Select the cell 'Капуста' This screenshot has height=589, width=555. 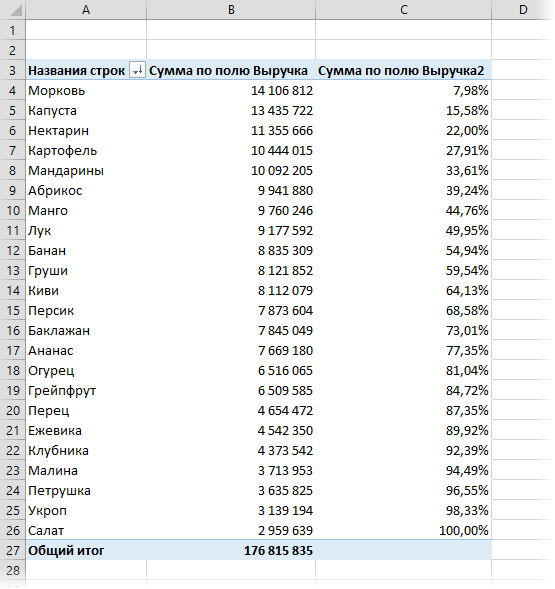86,110
